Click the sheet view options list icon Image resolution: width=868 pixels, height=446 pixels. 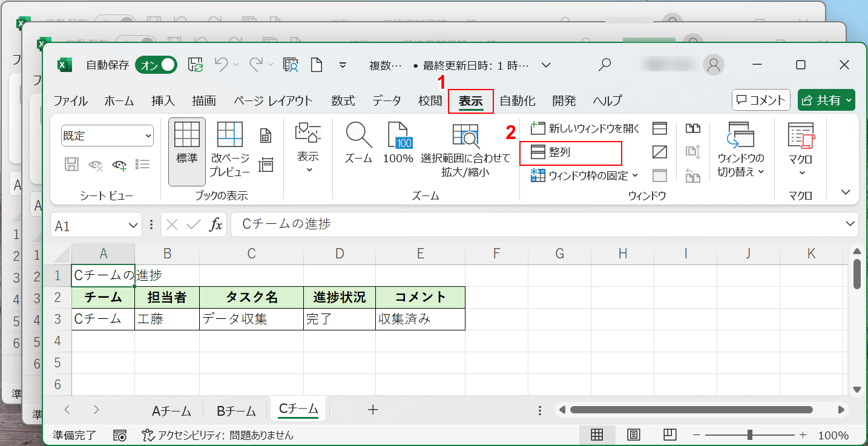pyautogui.click(x=143, y=165)
